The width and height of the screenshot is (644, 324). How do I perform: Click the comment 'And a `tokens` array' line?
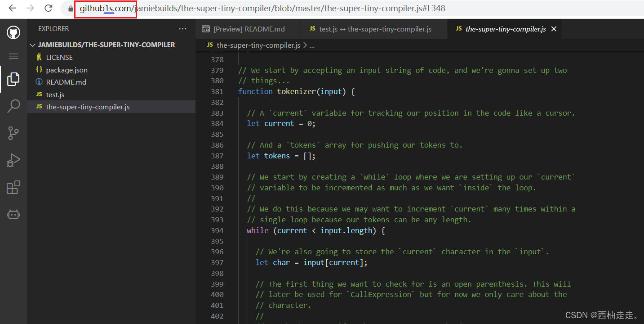click(355, 145)
